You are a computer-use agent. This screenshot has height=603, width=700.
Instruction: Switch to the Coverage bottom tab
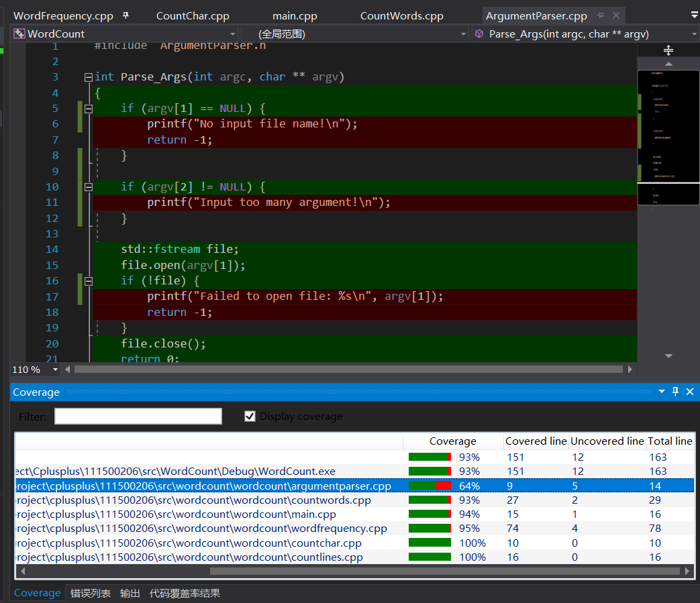point(37,593)
